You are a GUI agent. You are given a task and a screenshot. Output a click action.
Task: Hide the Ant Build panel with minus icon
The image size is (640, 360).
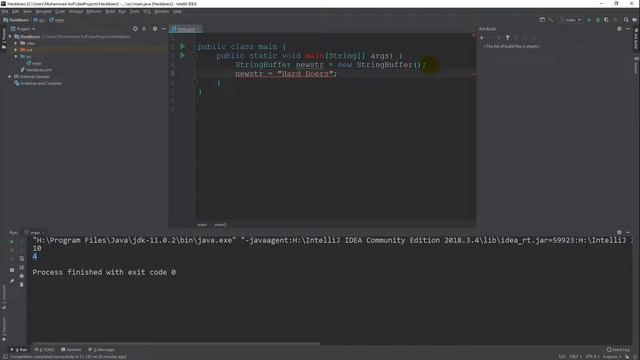click(628, 29)
